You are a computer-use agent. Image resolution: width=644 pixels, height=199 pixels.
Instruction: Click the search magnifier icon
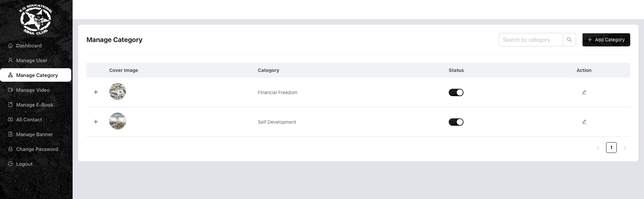click(569, 40)
